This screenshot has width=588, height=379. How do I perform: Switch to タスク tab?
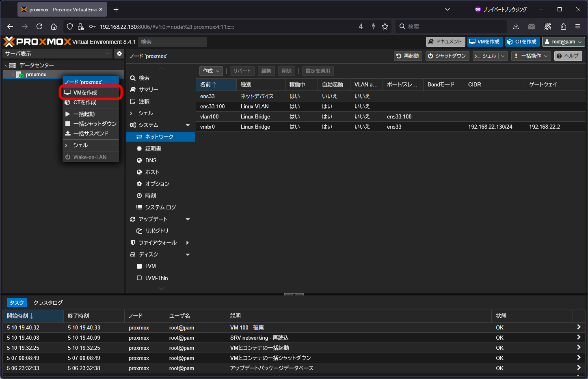point(17,303)
